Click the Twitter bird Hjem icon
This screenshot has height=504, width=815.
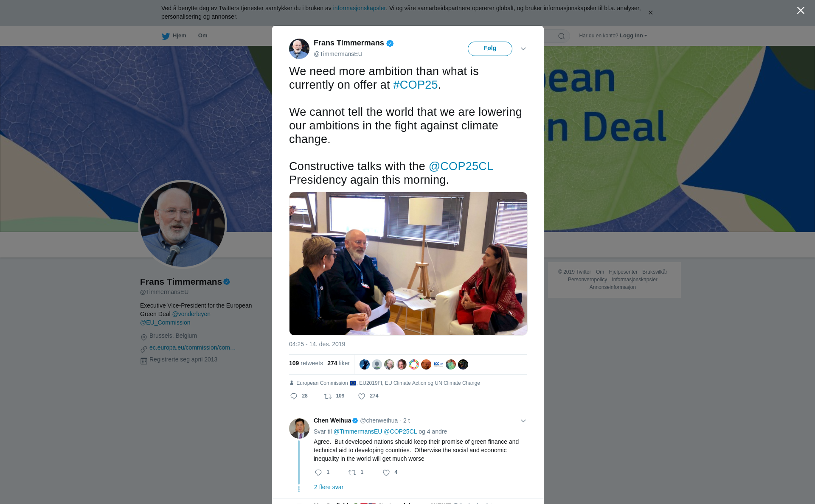[x=166, y=36]
